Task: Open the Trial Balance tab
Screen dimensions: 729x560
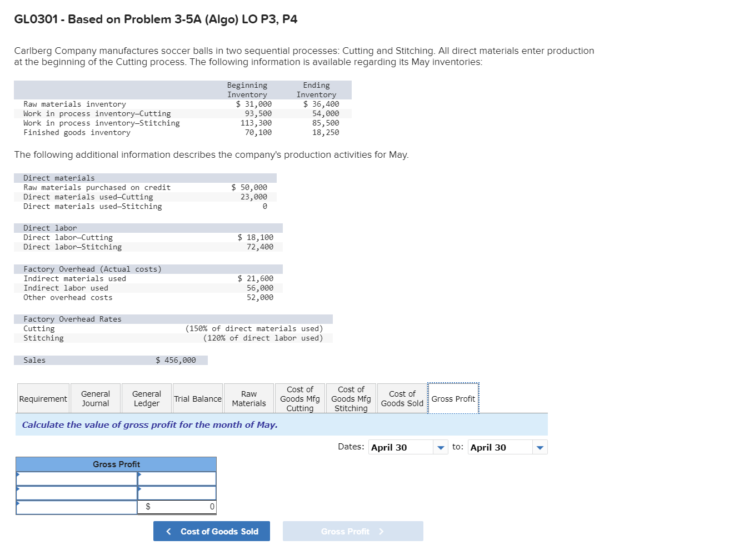Action: coord(197,398)
